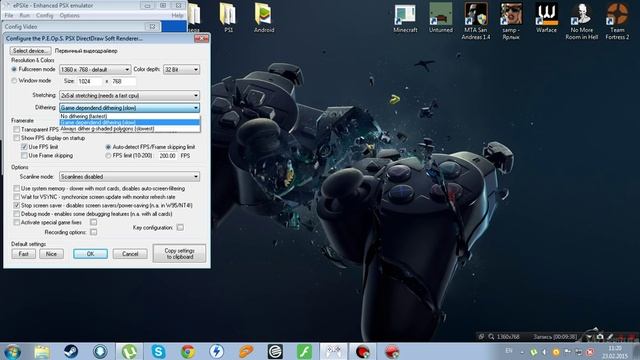
Task: Click the FPS limit value field 200.00
Action: click(x=168, y=156)
